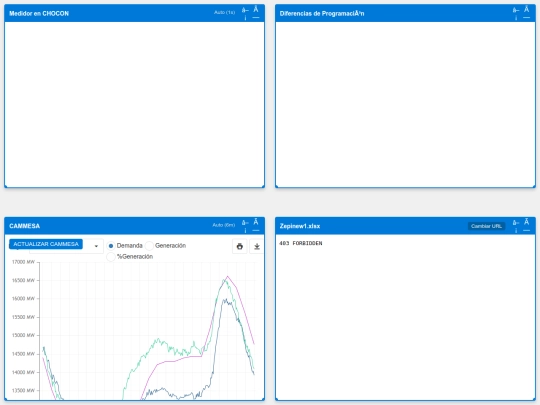Click the 15500 MW axis label
The height and width of the screenshot is (405, 540).
click(23, 317)
